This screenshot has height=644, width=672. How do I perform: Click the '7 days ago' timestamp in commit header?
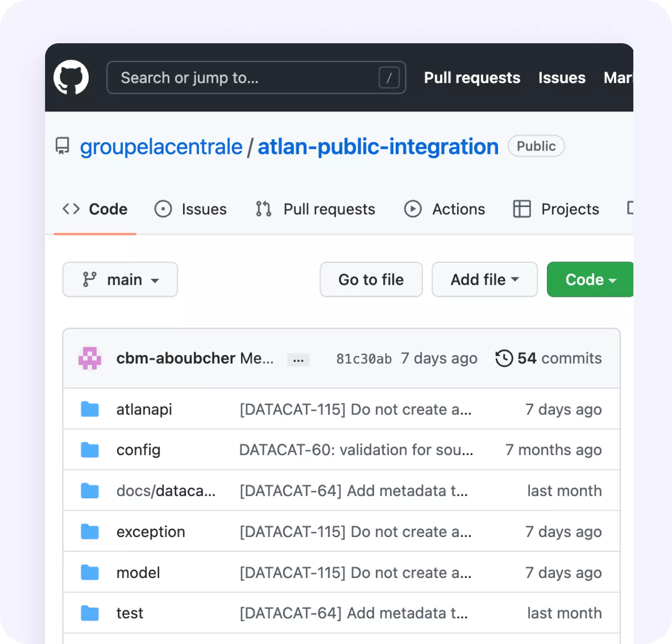pyautogui.click(x=439, y=358)
